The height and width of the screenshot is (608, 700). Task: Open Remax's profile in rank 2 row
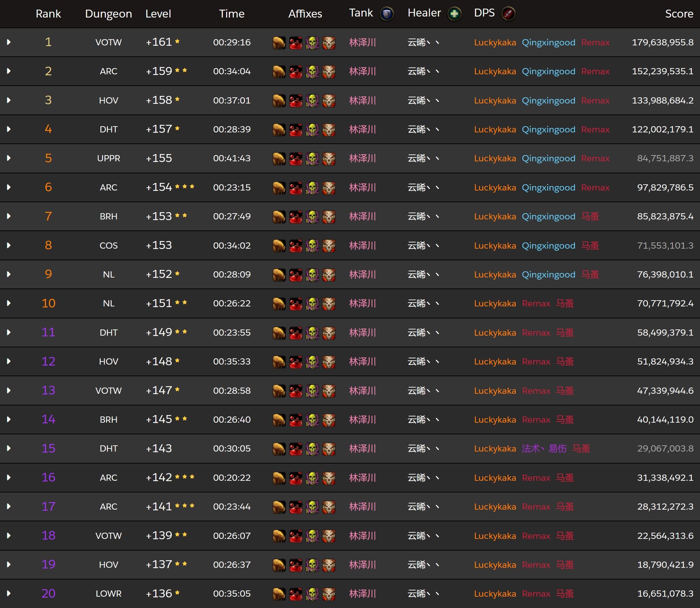[595, 72]
